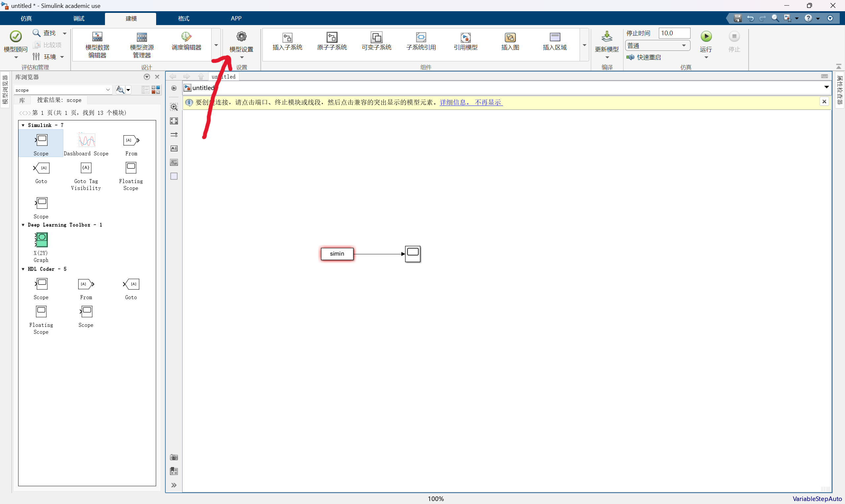
Task: Select the zoom tool in the canvas sidebar
Action: pyautogui.click(x=174, y=107)
